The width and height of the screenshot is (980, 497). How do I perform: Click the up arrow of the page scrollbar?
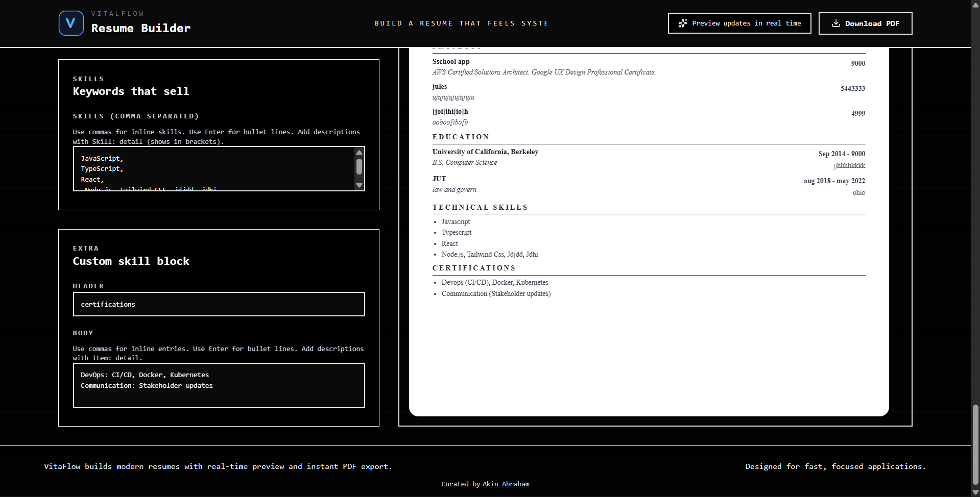pos(975,4)
